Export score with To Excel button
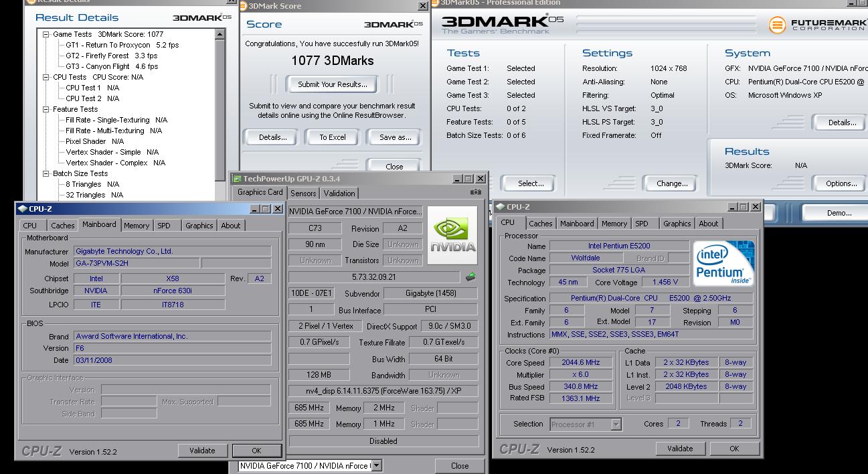Viewport: 868px width, 474px height. point(333,137)
